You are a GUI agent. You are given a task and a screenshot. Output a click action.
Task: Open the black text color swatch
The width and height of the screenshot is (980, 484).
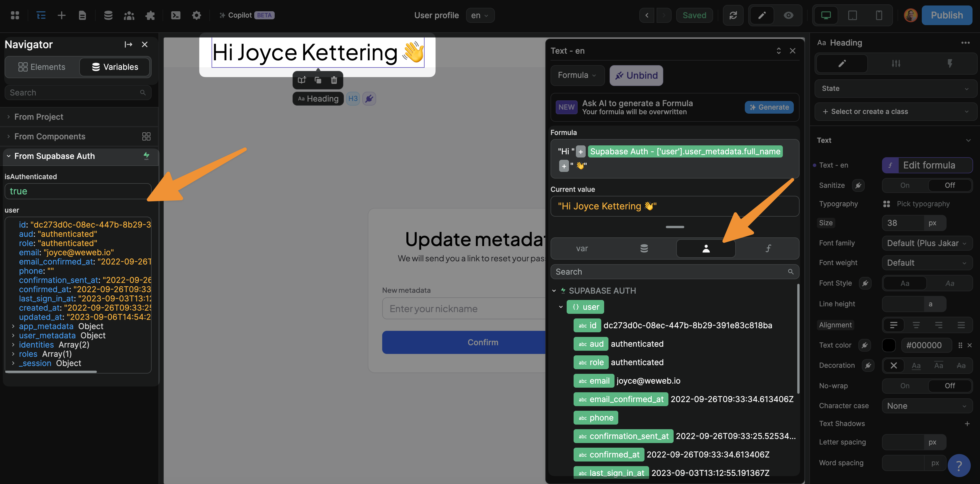pos(889,345)
